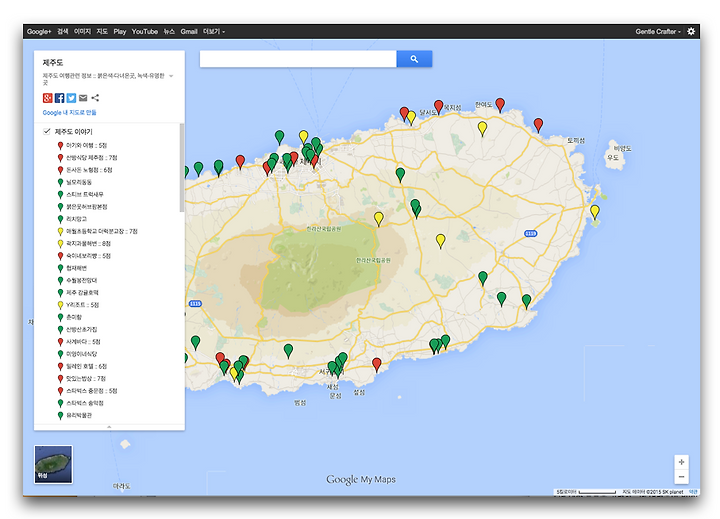Select 숙이네보리빵 : 5점 in the list

coord(88,256)
